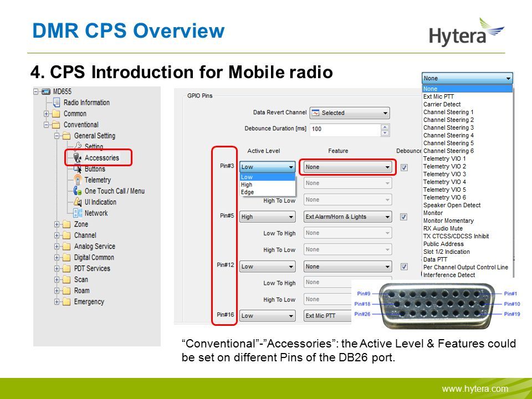The width and height of the screenshot is (532, 399).
Task: Expand the Emergency tree node
Action: tap(57, 302)
